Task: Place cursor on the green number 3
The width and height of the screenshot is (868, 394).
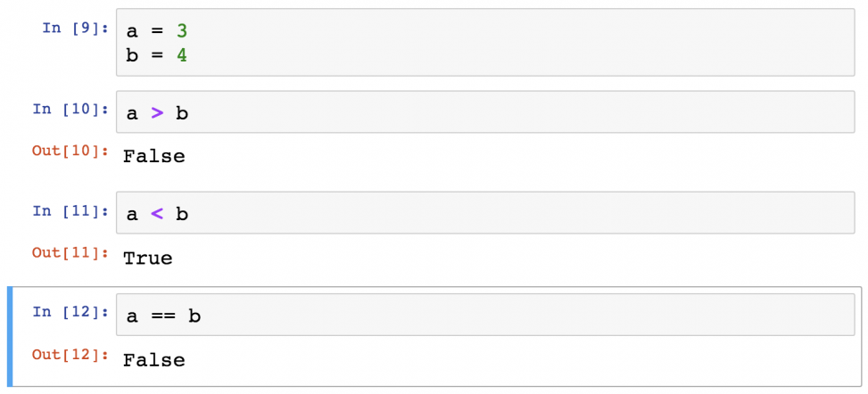Action: (x=182, y=31)
